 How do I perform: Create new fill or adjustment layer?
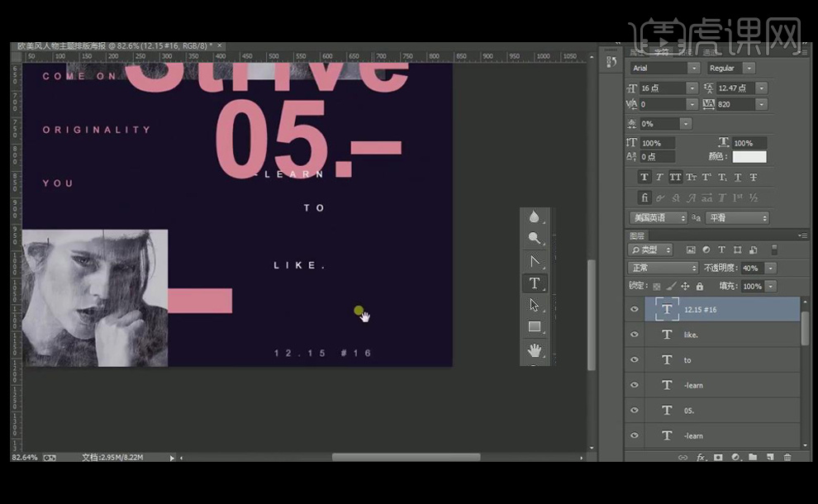[735, 458]
